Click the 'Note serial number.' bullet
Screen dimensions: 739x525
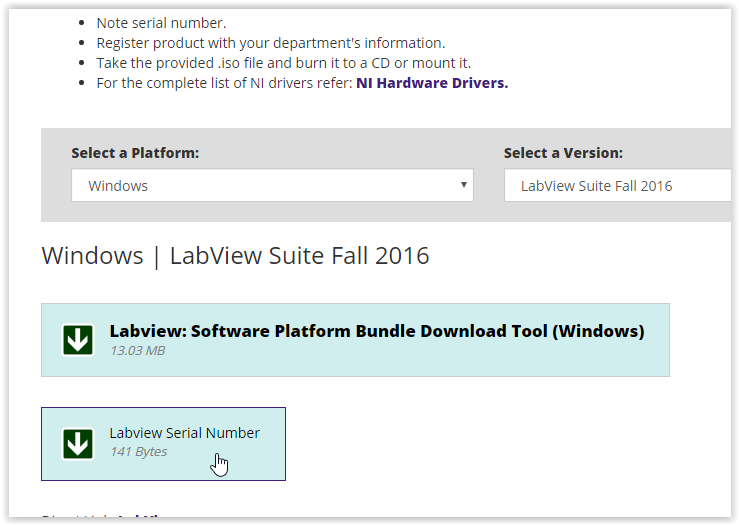coord(161,23)
